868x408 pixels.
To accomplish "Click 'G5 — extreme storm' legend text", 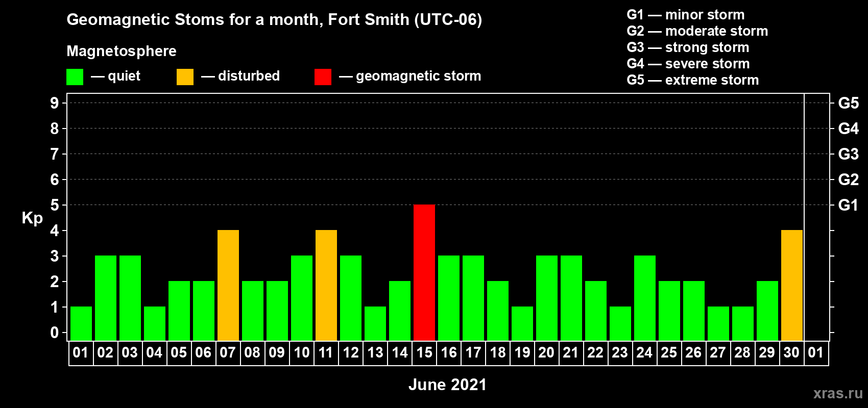I will (693, 80).
